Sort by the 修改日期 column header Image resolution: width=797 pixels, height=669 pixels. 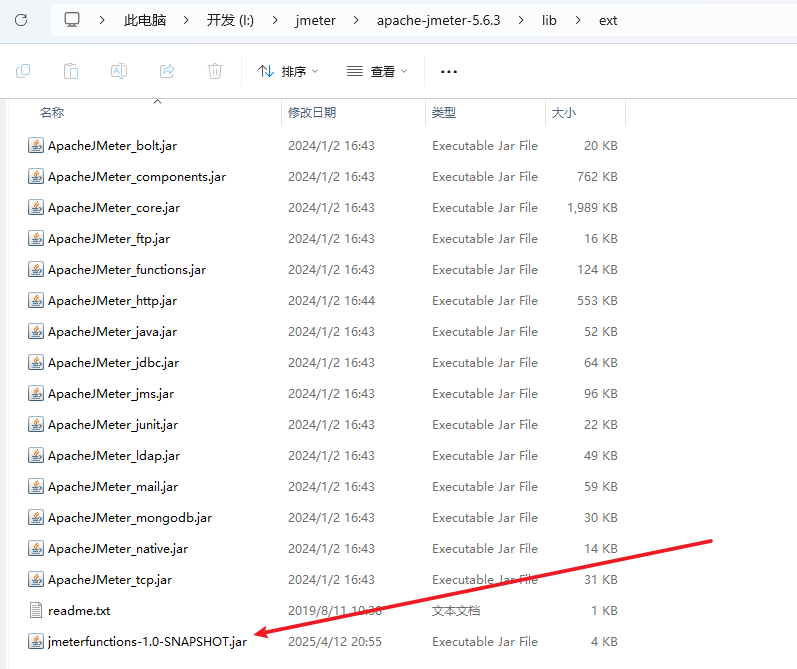[x=312, y=113]
